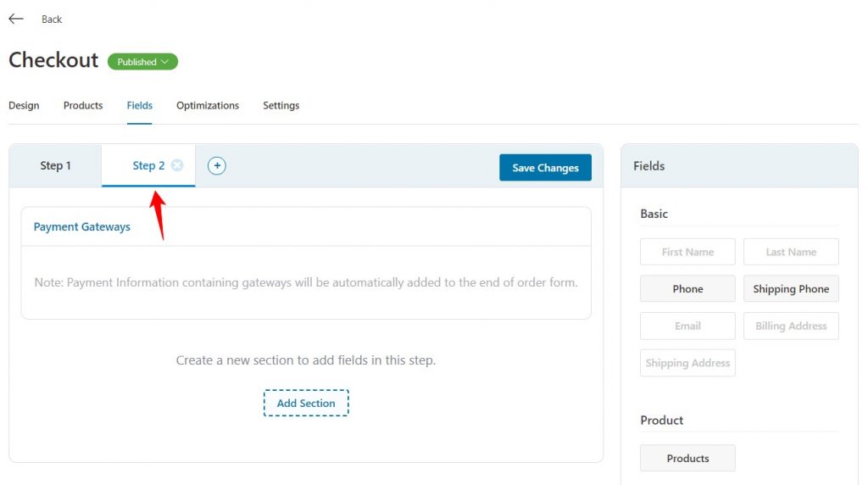
Task: Open the Optimizations tab
Action: coord(208,105)
